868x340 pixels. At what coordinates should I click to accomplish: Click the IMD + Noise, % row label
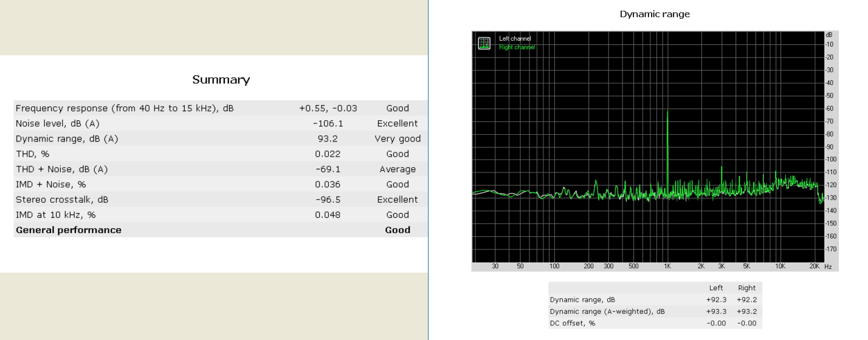coord(50,185)
